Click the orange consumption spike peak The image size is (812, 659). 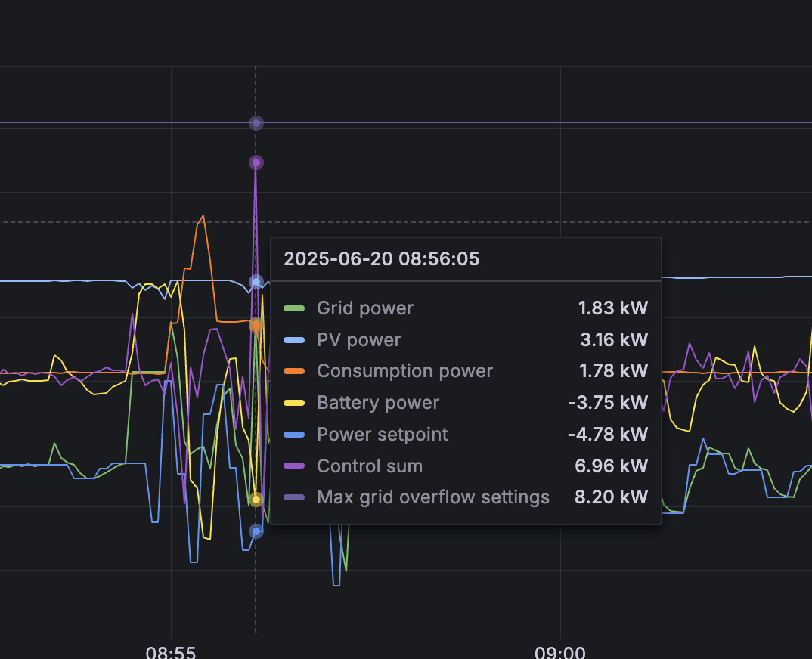click(203, 216)
